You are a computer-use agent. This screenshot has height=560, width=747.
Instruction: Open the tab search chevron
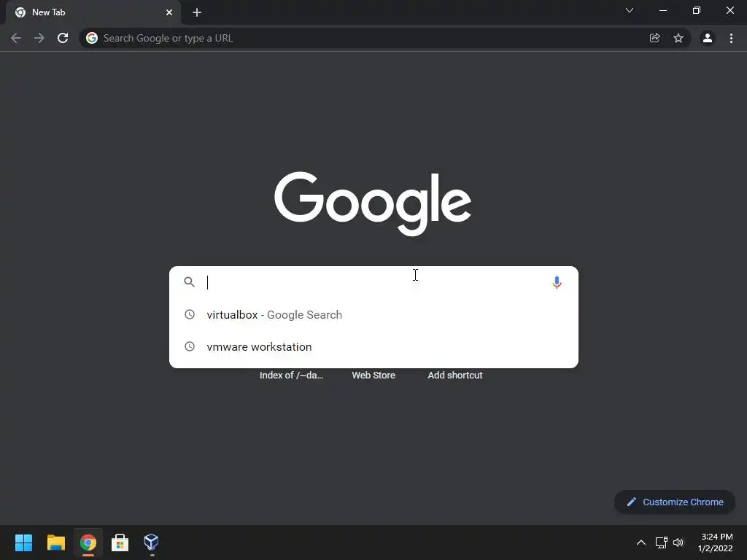(x=630, y=10)
